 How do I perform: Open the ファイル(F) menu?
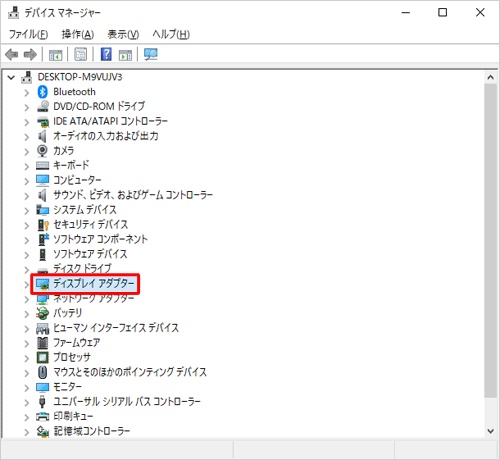click(28, 34)
